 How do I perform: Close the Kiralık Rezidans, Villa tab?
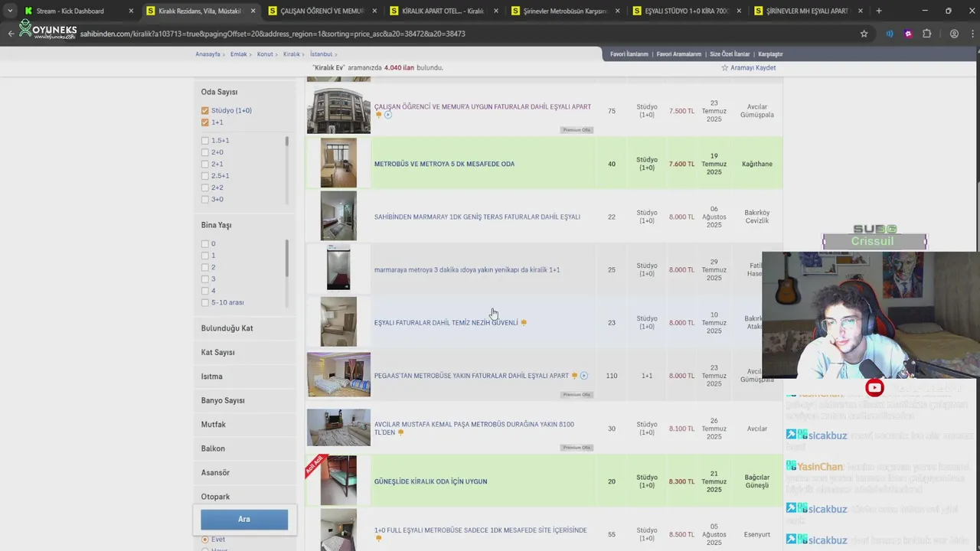[253, 11]
